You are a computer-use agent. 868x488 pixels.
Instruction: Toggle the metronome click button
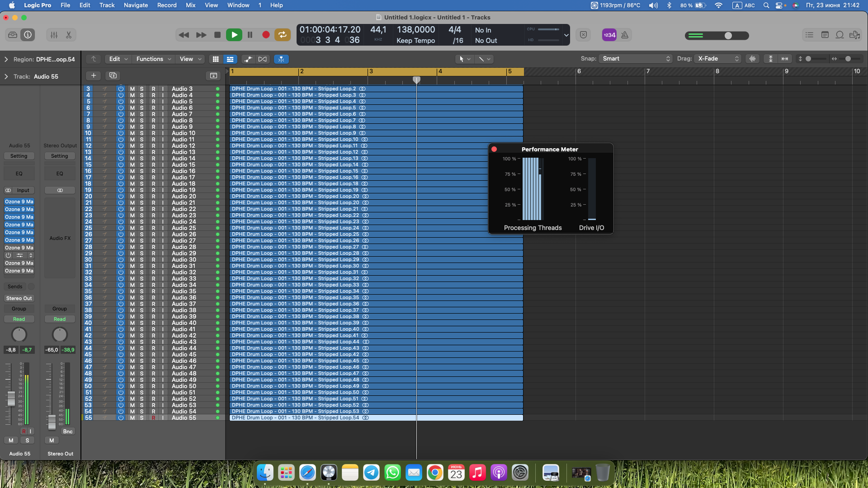625,35
